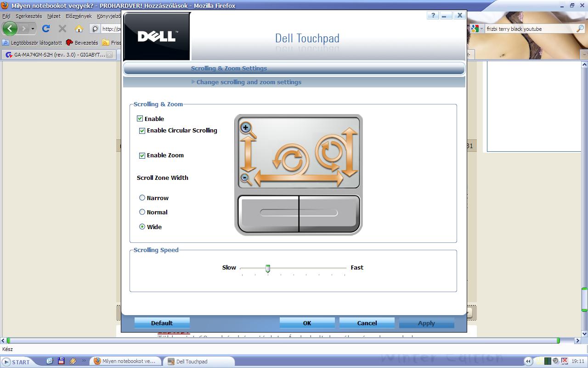The image size is (588, 368).
Task: Open the Fájl menu in Firefox
Action: [x=6, y=16]
